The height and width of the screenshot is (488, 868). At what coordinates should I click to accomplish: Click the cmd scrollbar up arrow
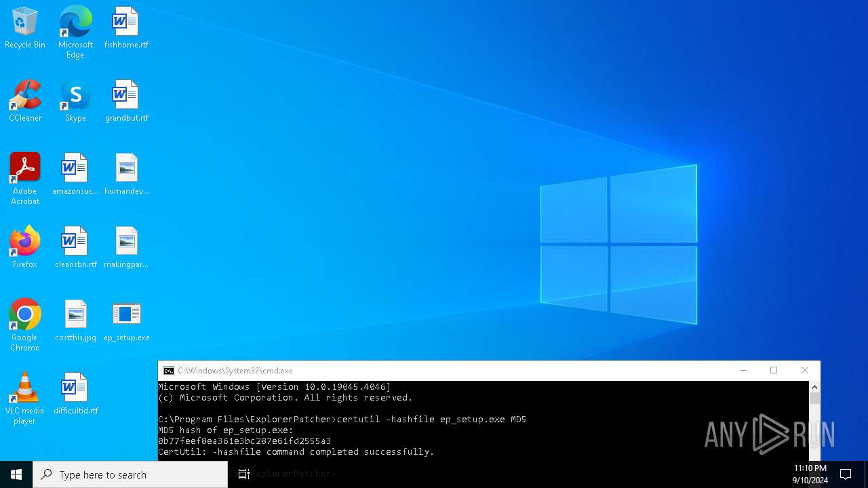[814, 387]
